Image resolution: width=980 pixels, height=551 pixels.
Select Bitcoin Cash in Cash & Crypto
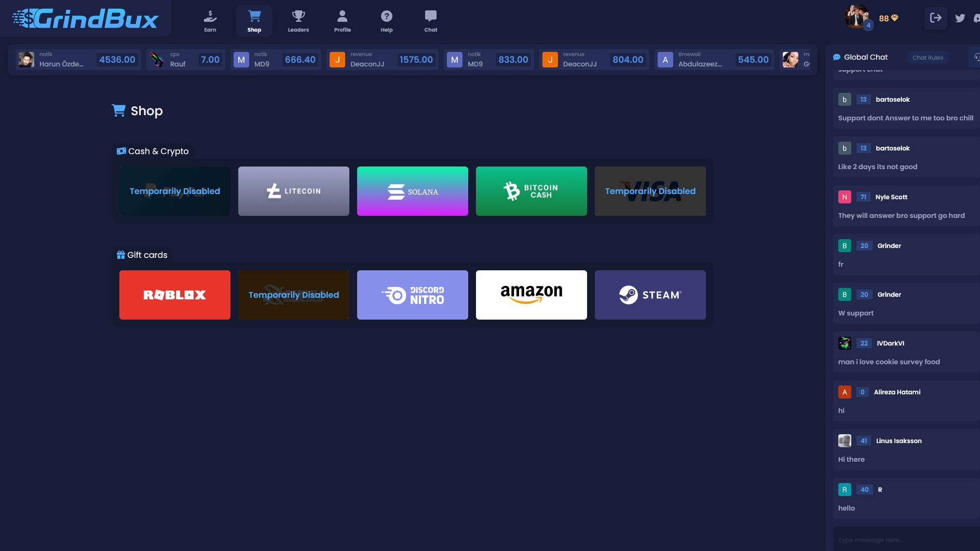click(x=531, y=191)
